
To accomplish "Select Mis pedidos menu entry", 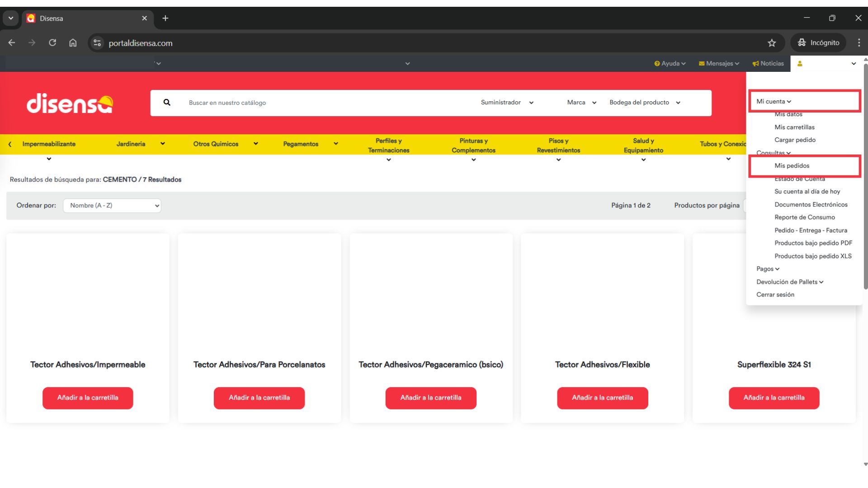I will pos(792,166).
